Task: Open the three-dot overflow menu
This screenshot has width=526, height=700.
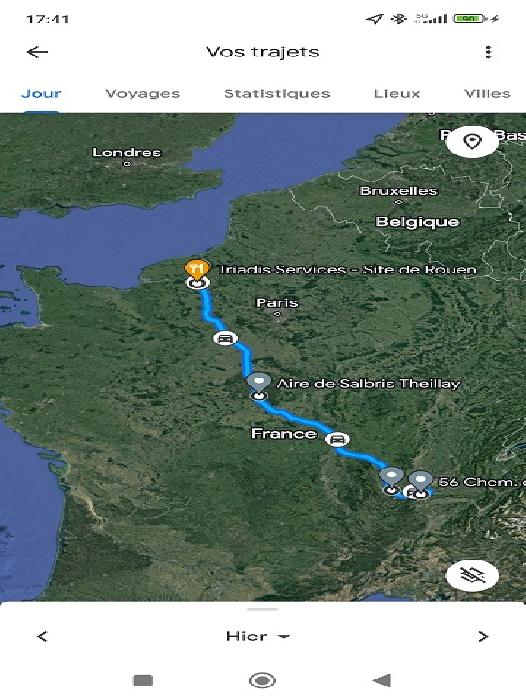Action: [488, 52]
